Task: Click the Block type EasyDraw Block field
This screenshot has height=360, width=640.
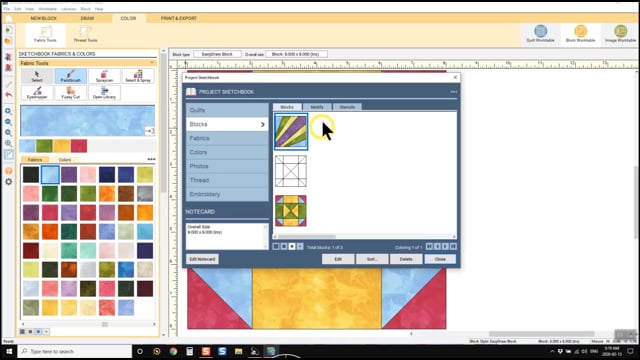Action: click(x=217, y=54)
